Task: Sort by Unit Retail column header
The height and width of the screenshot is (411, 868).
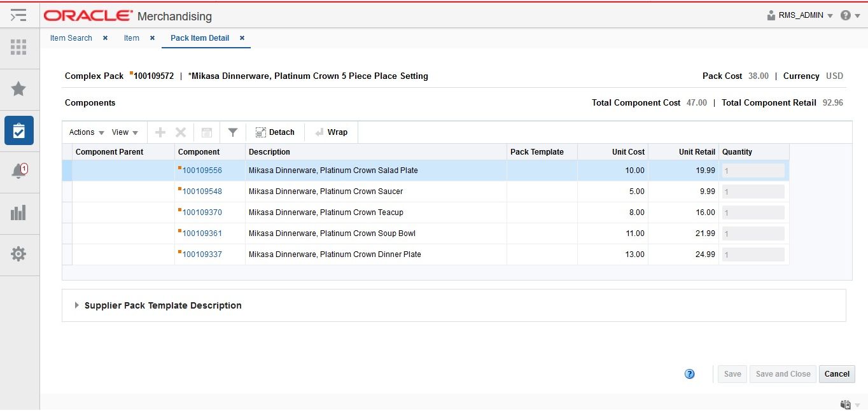Action: pyautogui.click(x=683, y=152)
